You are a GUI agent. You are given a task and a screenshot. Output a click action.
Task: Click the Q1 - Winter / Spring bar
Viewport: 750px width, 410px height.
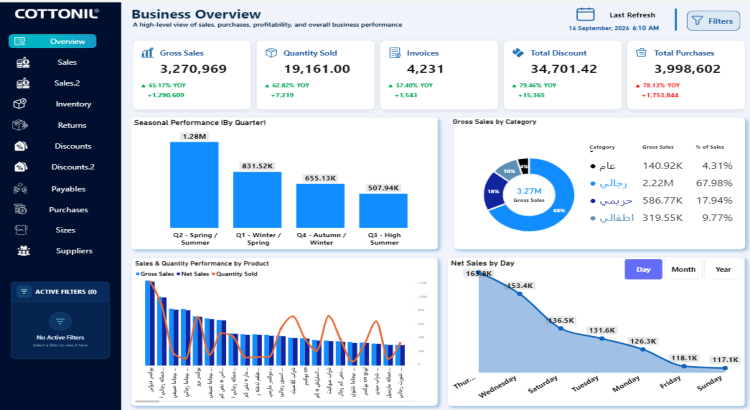click(x=257, y=199)
